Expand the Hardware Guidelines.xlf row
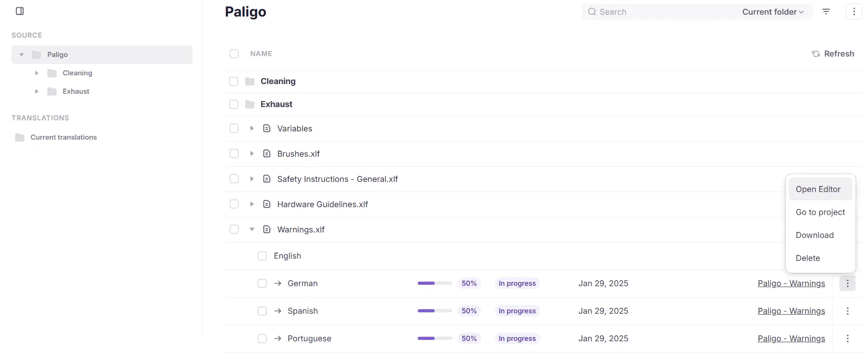Screen dimensions: 868x356 (x=252, y=204)
